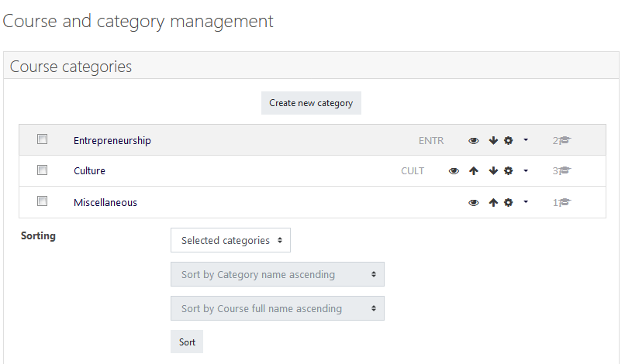This screenshot has height=364, width=625.
Task: Tick the Entrepreneurship checkbox
Action: pos(42,139)
